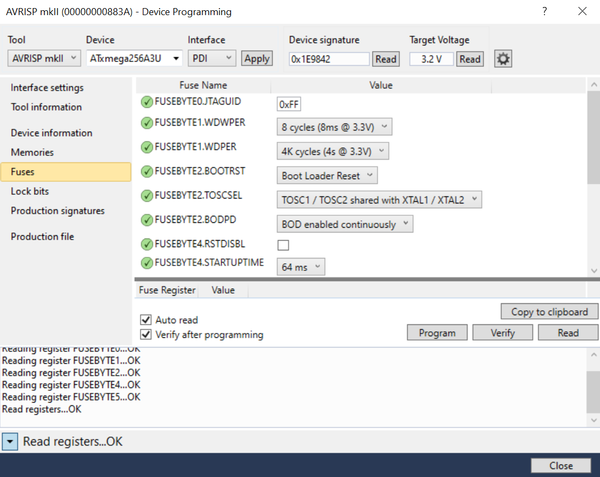Uncheck Verify after programming
The height and width of the screenshot is (477, 600).
[146, 334]
